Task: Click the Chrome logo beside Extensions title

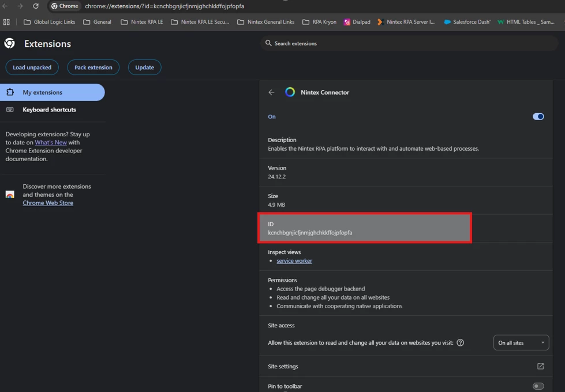Action: coord(10,43)
